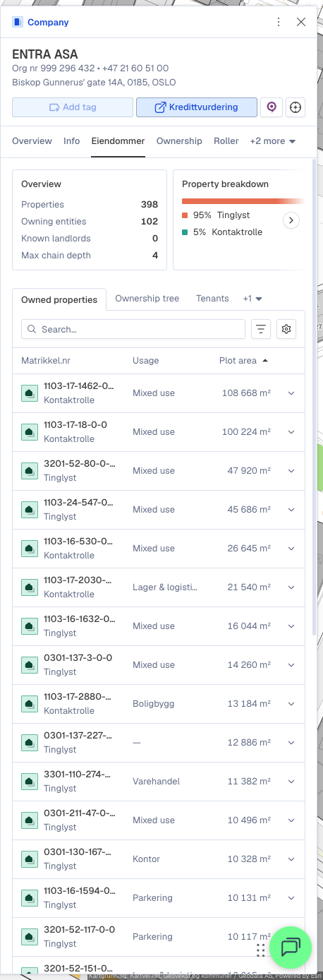Click the Kontor usage cell
Screen dimensions: 323x980
pos(146,859)
